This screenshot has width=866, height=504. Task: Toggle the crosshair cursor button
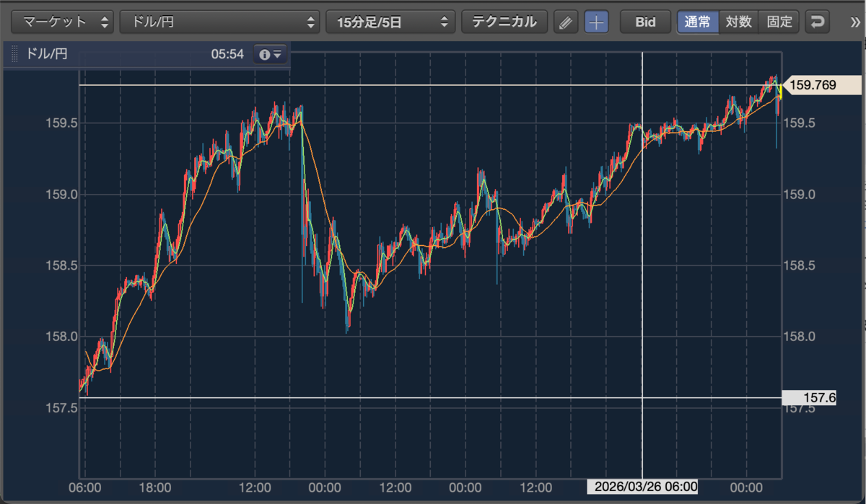(x=596, y=22)
